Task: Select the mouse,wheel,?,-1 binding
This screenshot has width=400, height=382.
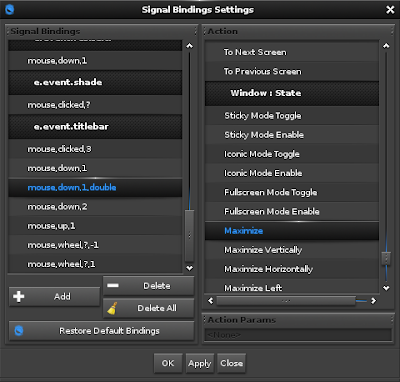Action: coord(95,245)
